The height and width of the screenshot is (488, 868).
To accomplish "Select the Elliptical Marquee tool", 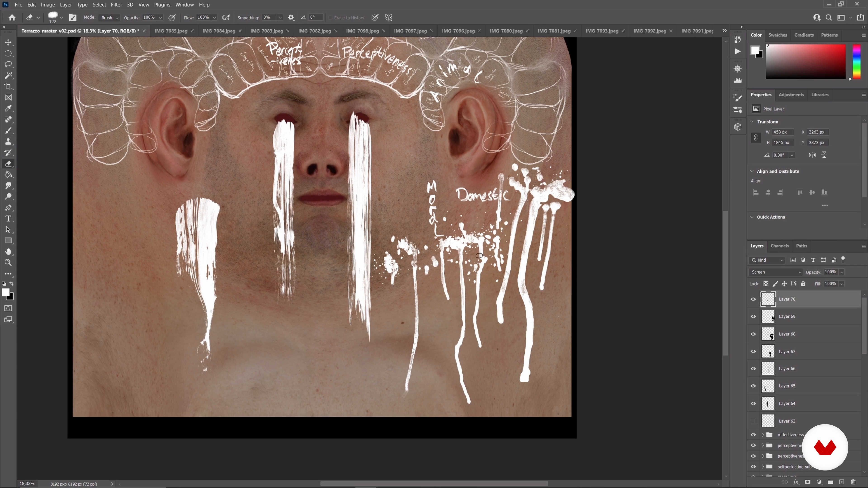I will pyautogui.click(x=8, y=54).
